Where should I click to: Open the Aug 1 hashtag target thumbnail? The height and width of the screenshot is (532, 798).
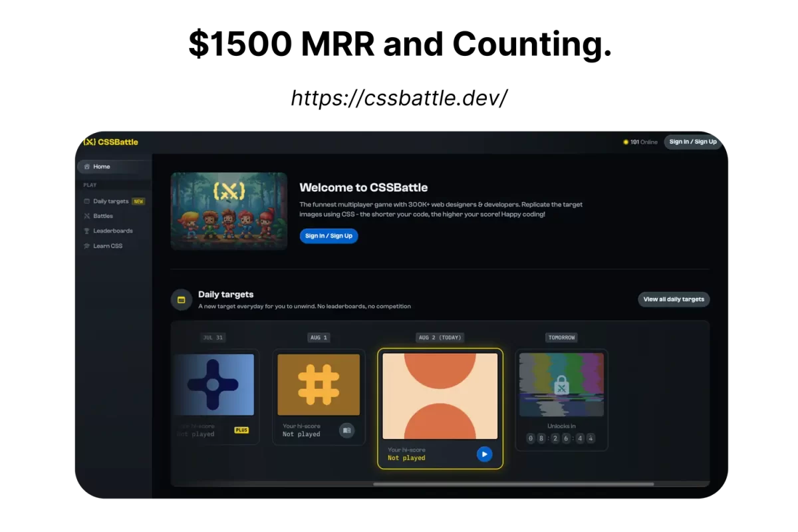(319, 384)
